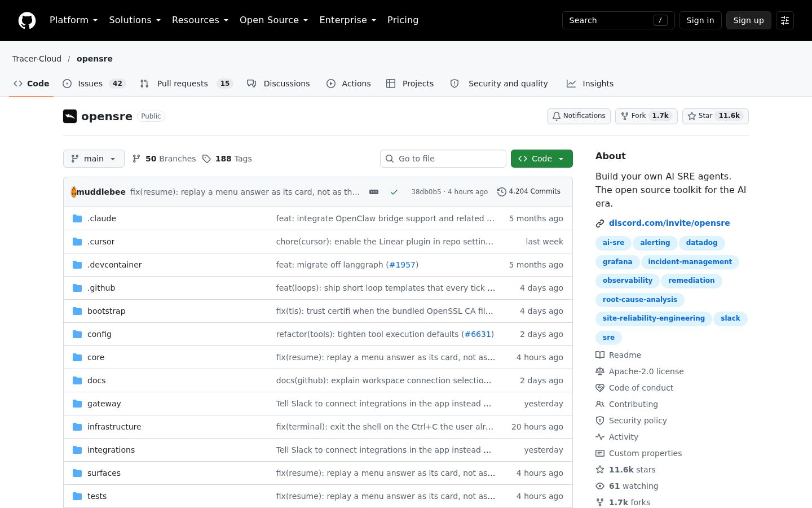
Task: Click the Activity pulse icon
Action: pos(600,437)
